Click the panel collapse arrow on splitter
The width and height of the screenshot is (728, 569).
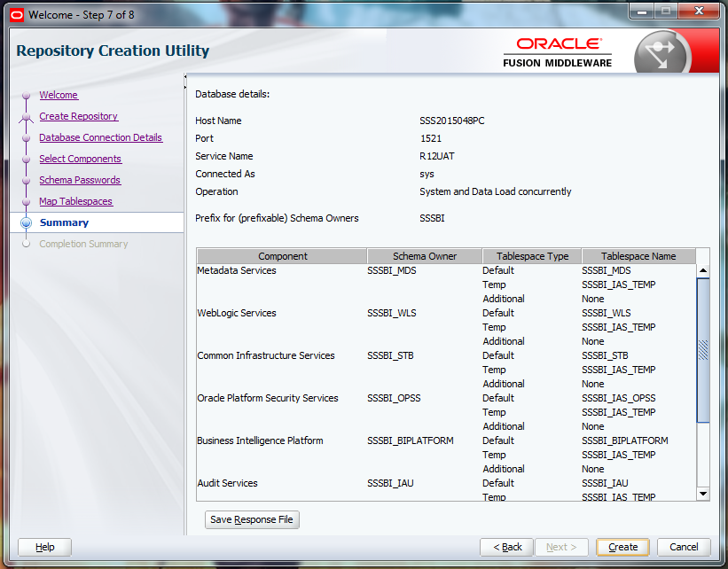point(184,76)
